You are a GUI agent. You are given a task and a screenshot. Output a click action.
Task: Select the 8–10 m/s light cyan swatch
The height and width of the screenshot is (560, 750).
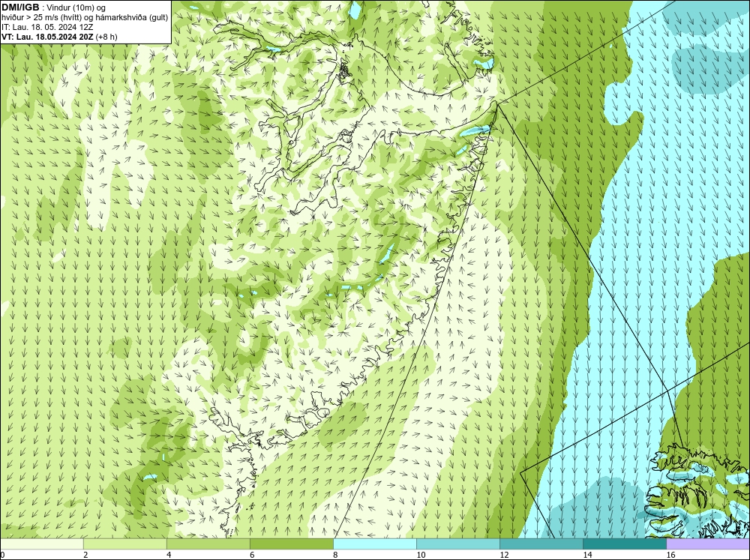(x=375, y=544)
